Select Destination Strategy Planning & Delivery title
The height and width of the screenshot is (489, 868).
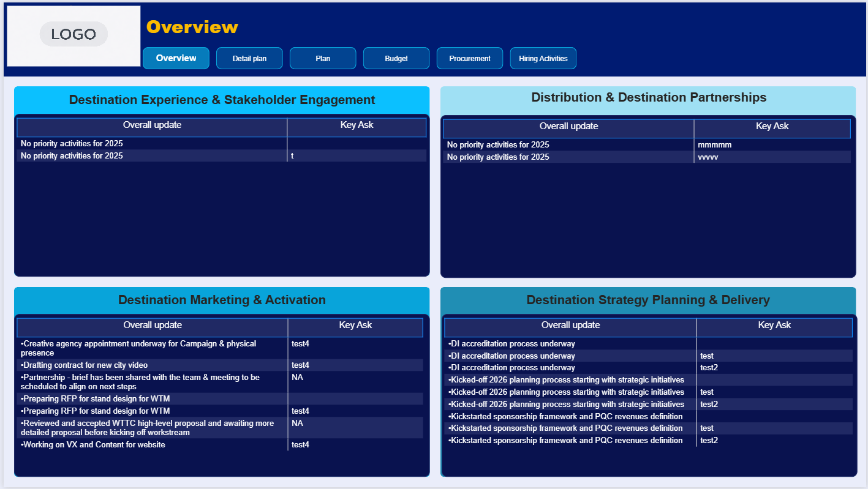(x=648, y=300)
